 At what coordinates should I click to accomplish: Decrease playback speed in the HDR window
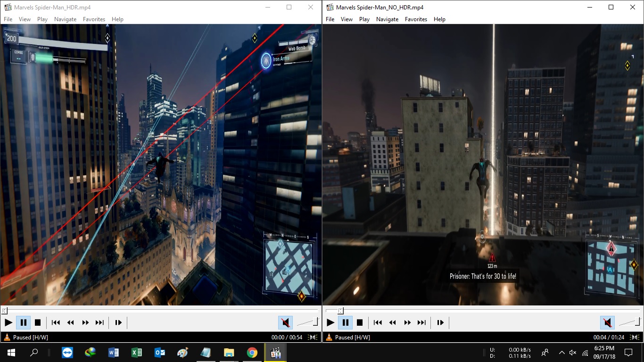(x=70, y=323)
